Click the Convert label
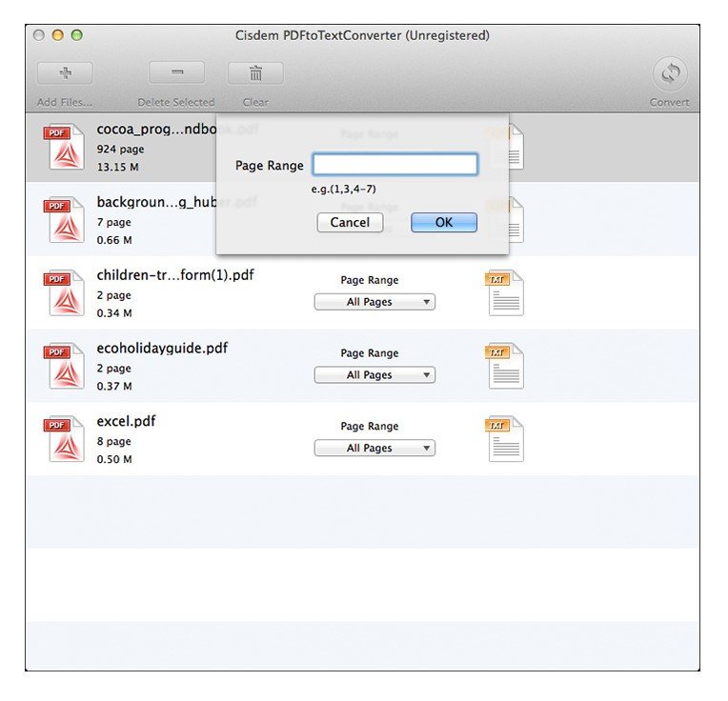 click(x=670, y=103)
